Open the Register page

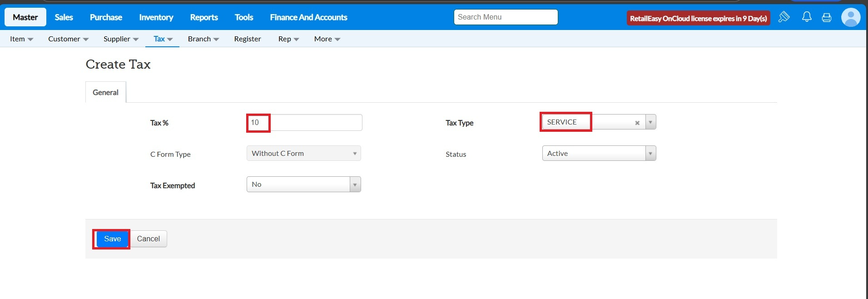click(x=248, y=39)
